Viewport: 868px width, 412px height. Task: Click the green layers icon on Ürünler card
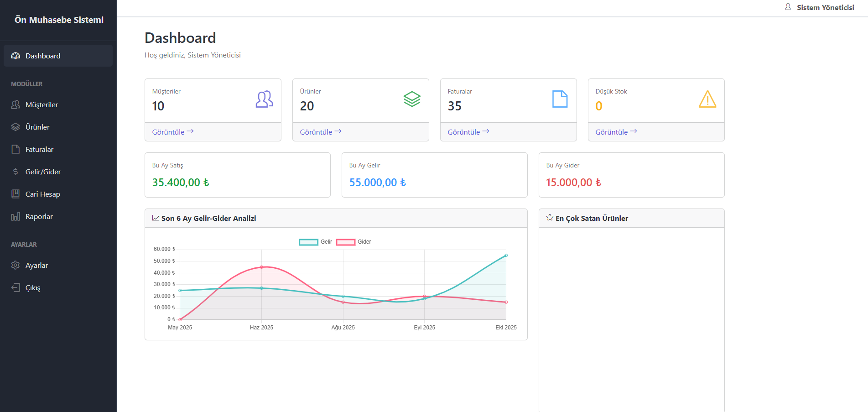click(x=412, y=99)
